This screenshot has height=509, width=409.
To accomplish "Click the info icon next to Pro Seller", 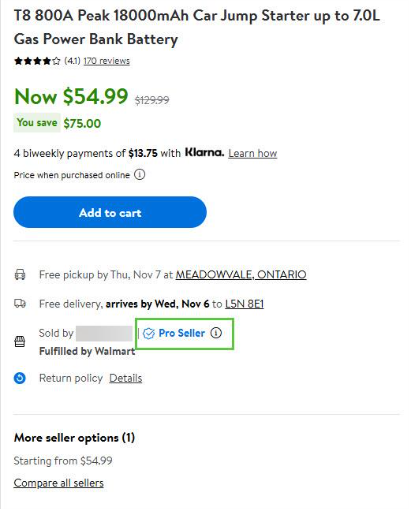I will click(x=216, y=333).
